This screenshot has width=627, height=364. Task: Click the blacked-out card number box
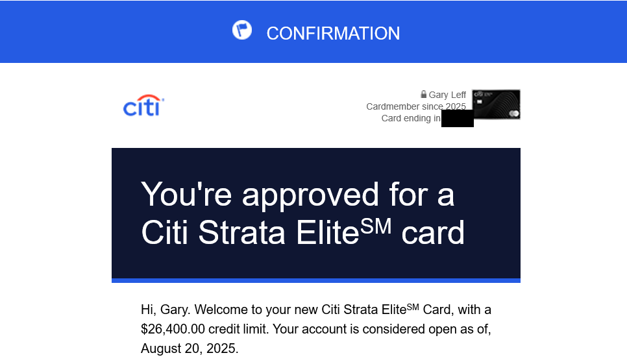[458, 118]
